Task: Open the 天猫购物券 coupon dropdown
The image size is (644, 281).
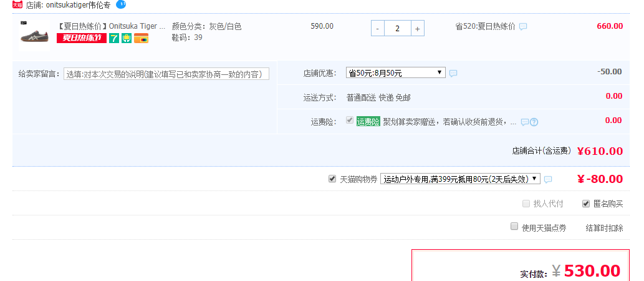Action: (x=461, y=179)
